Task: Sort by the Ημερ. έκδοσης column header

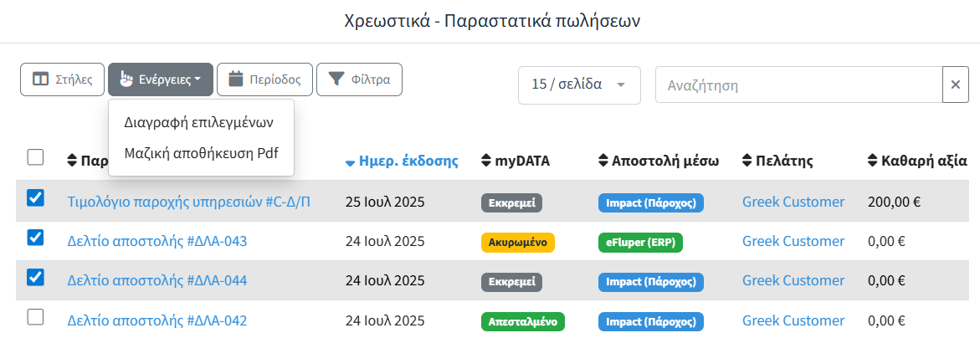Action: click(x=408, y=161)
